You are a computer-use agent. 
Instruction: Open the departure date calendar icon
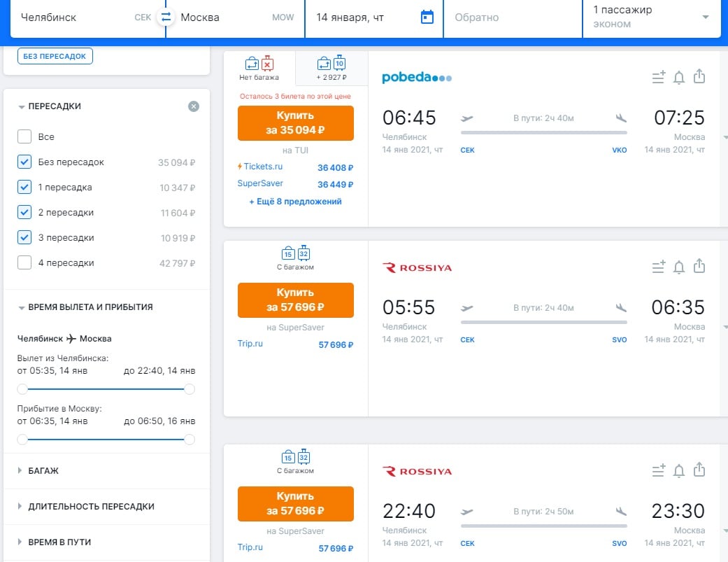(x=427, y=17)
